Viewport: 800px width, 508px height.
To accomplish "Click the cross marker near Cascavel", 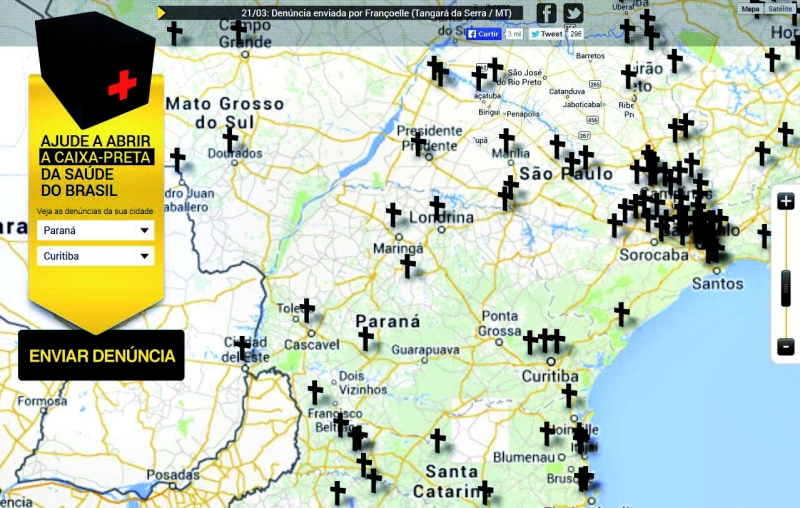I will click(x=307, y=310).
